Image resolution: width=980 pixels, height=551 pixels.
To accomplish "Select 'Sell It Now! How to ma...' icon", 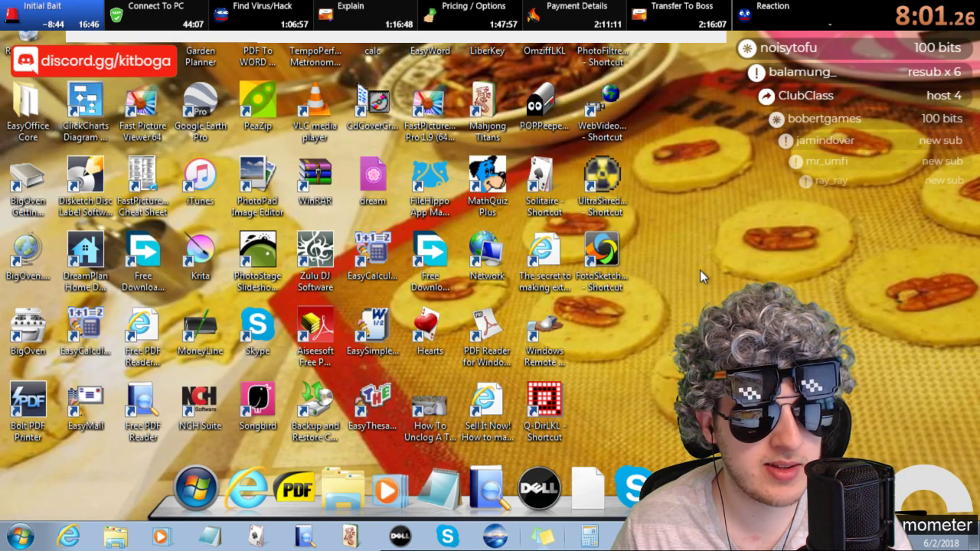I will point(487,400).
